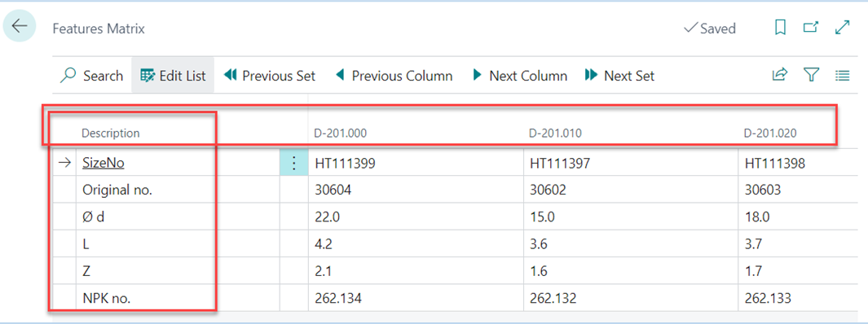Open the list view options icon
This screenshot has width=868, height=324.
tap(842, 75)
